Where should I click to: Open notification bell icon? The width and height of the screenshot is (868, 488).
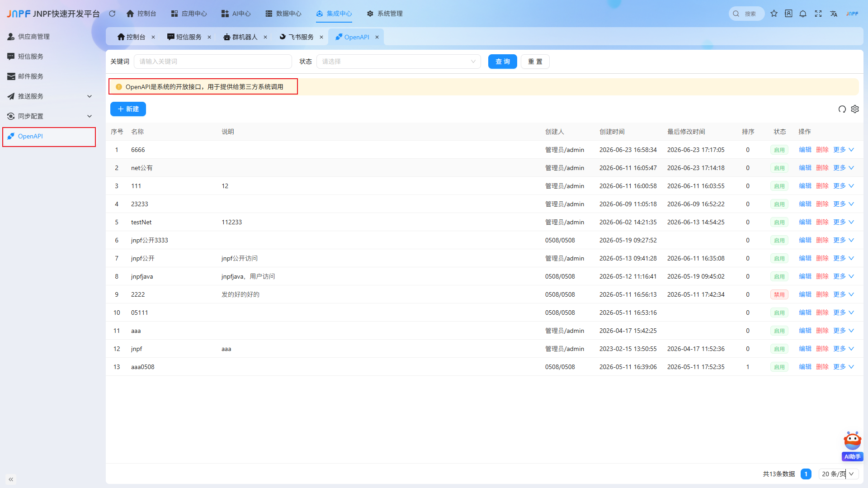[803, 14]
